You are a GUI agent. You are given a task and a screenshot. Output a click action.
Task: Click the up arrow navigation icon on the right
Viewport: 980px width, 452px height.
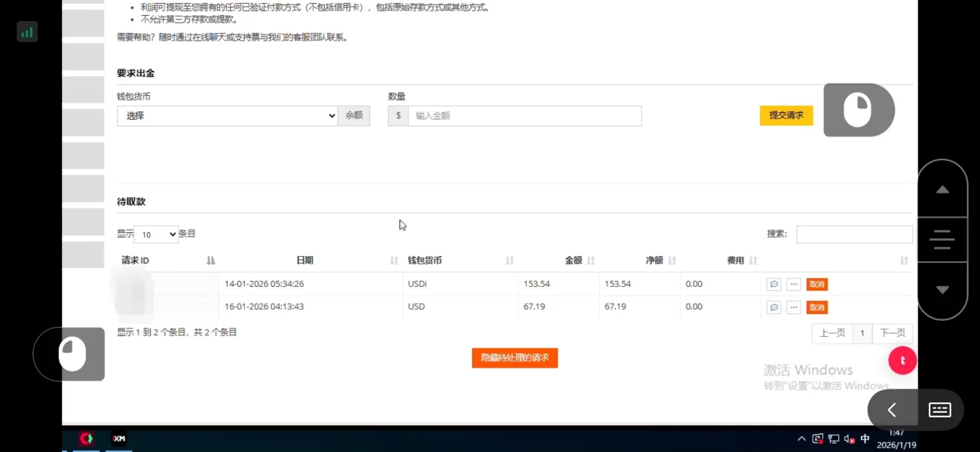coord(942,190)
